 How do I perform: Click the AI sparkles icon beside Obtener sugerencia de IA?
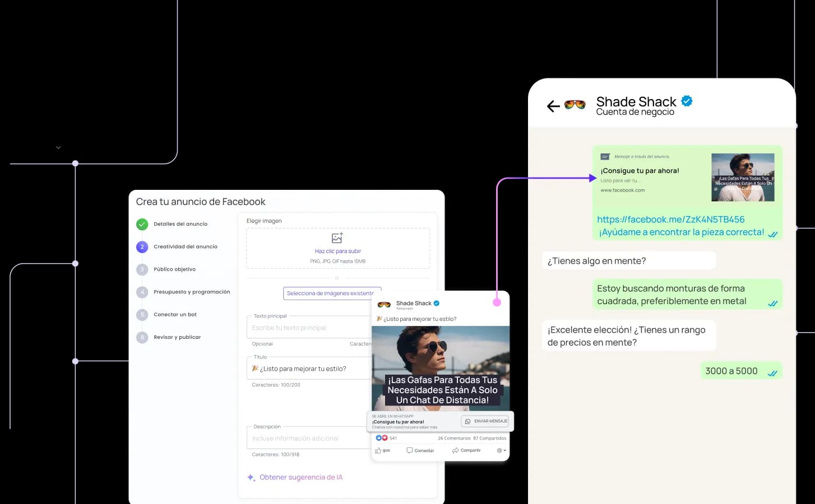251,477
